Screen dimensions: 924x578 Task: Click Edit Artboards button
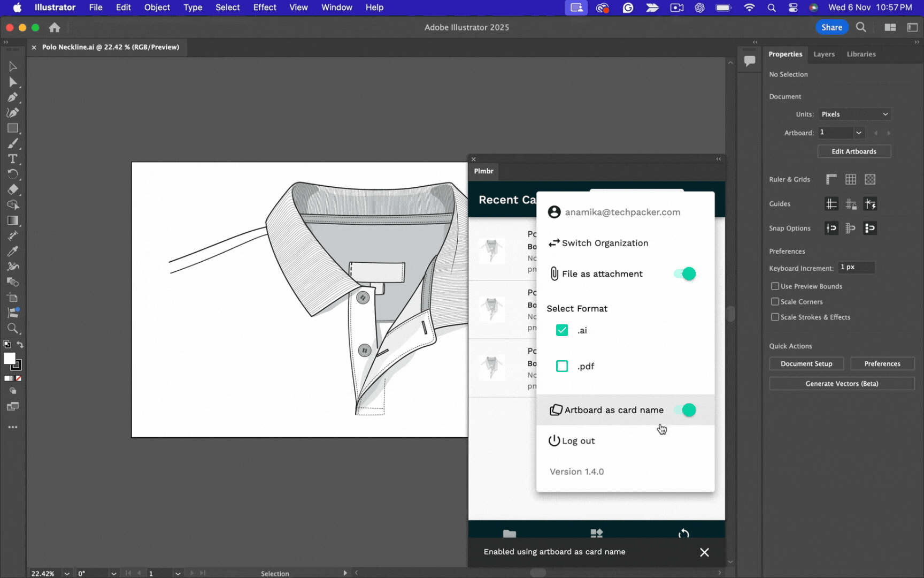854,151
